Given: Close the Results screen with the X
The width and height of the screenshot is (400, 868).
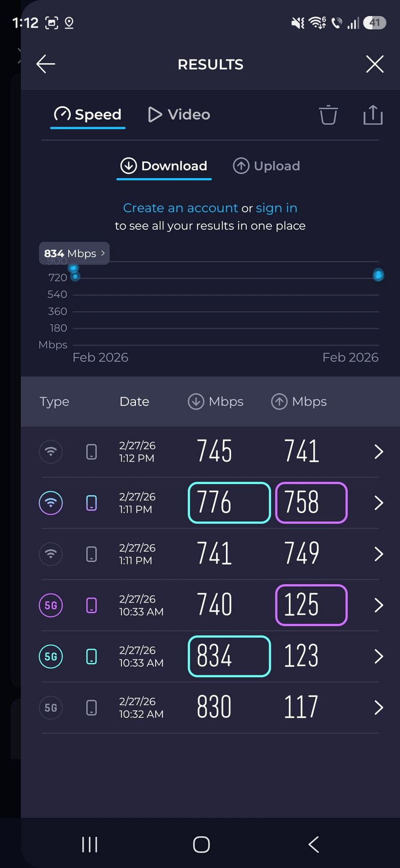Looking at the screenshot, I should click(375, 64).
